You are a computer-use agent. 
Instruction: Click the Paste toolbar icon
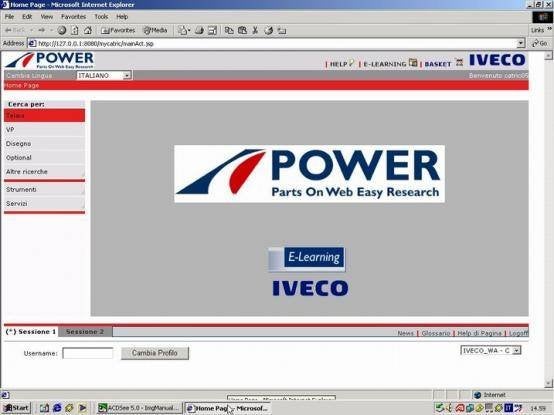[x=242, y=30]
